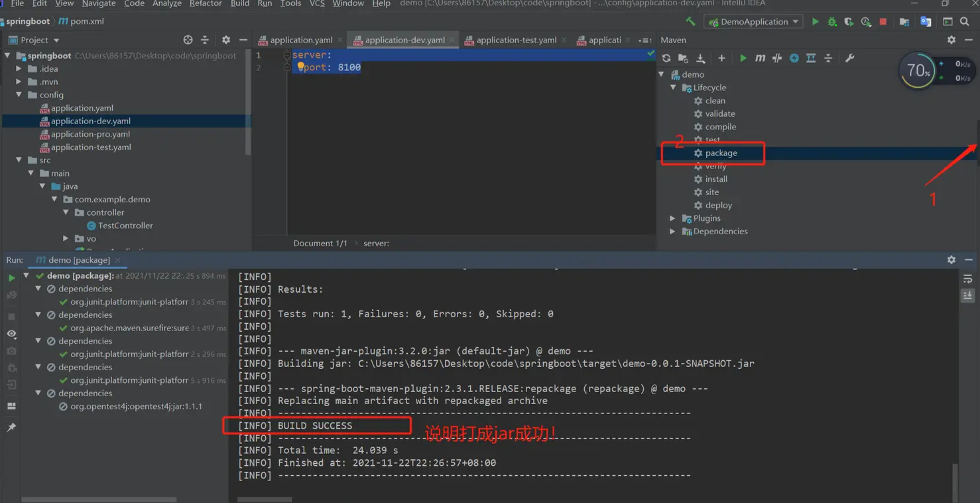This screenshot has width=980, height=503.
Task: Stop the running process with red square
Action: pyautogui.click(x=883, y=21)
